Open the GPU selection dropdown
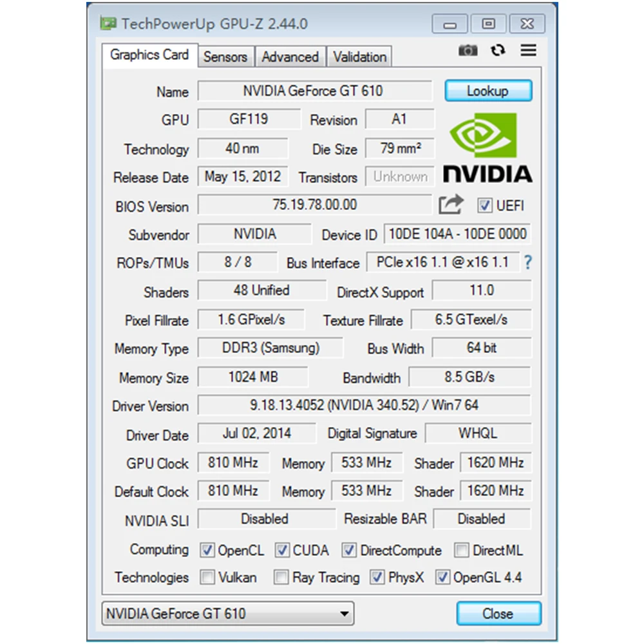Viewport: 644px width, 644px height. point(228,614)
